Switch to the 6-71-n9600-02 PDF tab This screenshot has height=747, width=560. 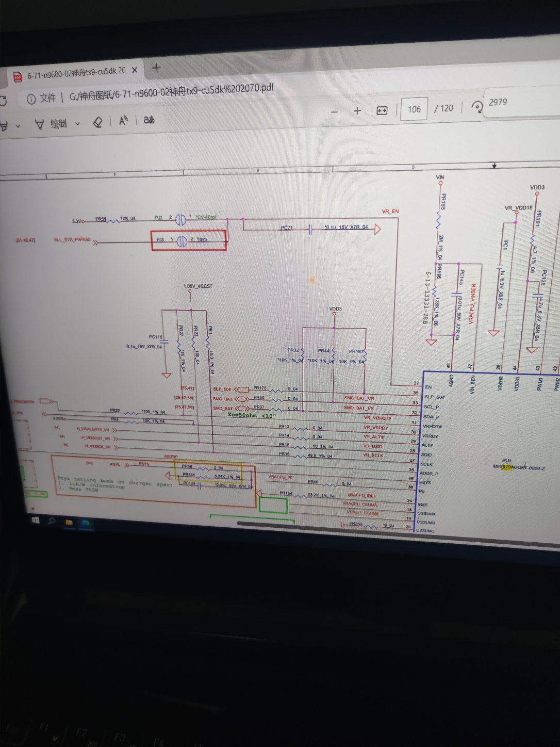72,73
